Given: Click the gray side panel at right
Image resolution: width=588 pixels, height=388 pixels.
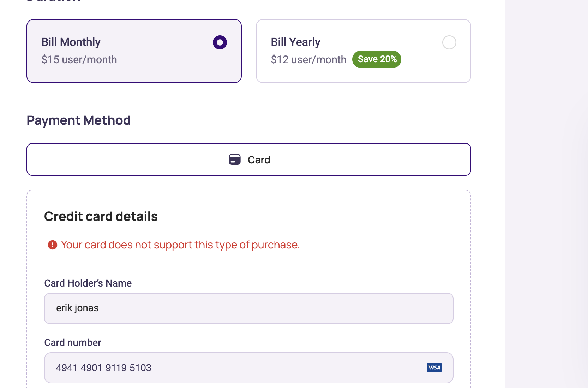Looking at the screenshot, I should click(x=547, y=194).
